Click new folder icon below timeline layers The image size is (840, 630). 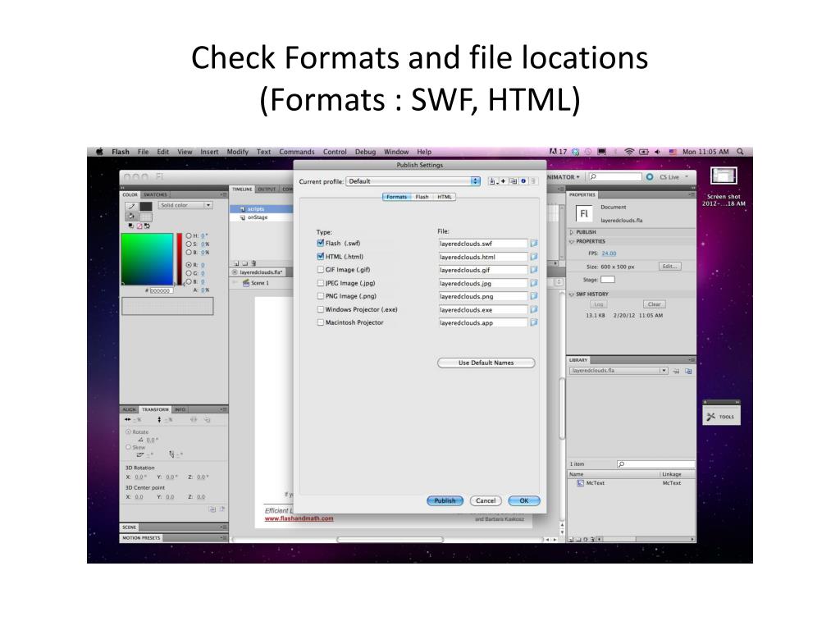[x=244, y=263]
